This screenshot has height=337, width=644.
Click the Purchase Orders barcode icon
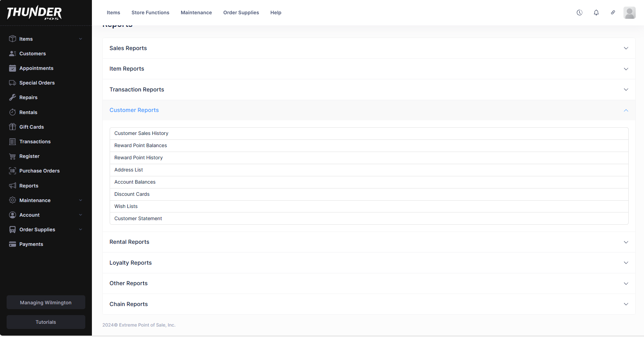tap(13, 171)
